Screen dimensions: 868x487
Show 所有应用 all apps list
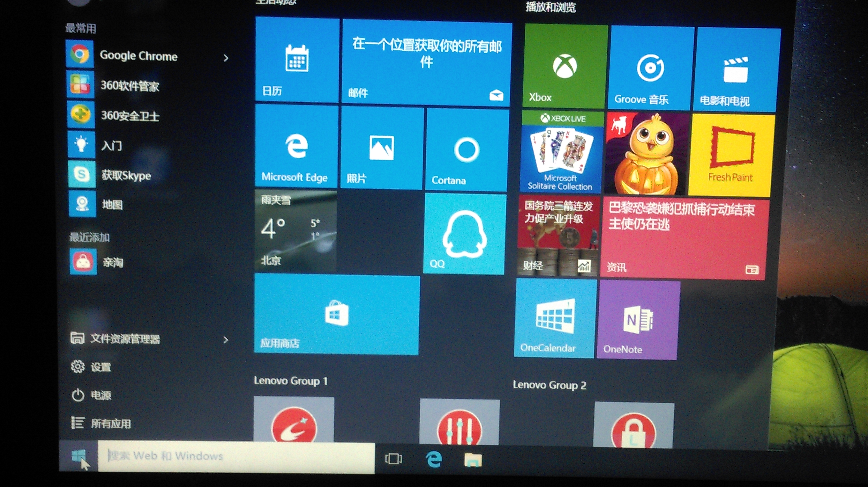pos(101,423)
